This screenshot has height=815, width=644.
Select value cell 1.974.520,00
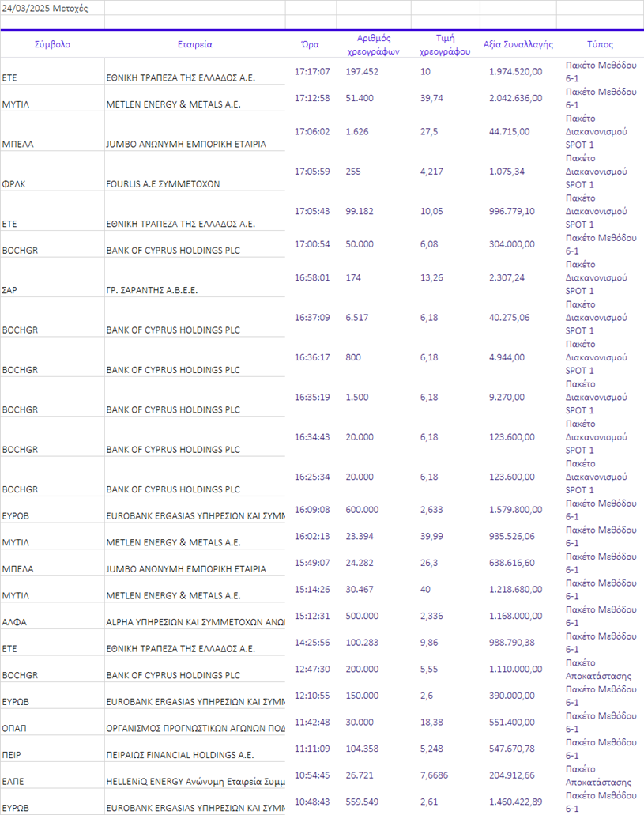click(x=515, y=72)
